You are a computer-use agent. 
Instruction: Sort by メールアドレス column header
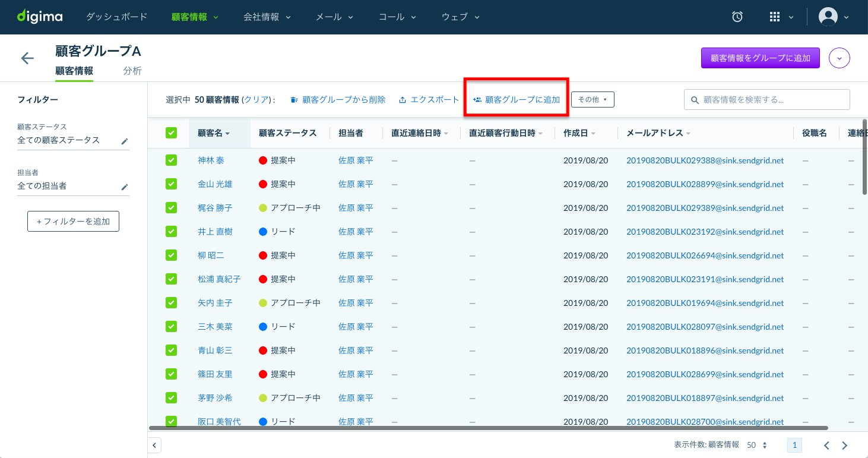(x=658, y=133)
